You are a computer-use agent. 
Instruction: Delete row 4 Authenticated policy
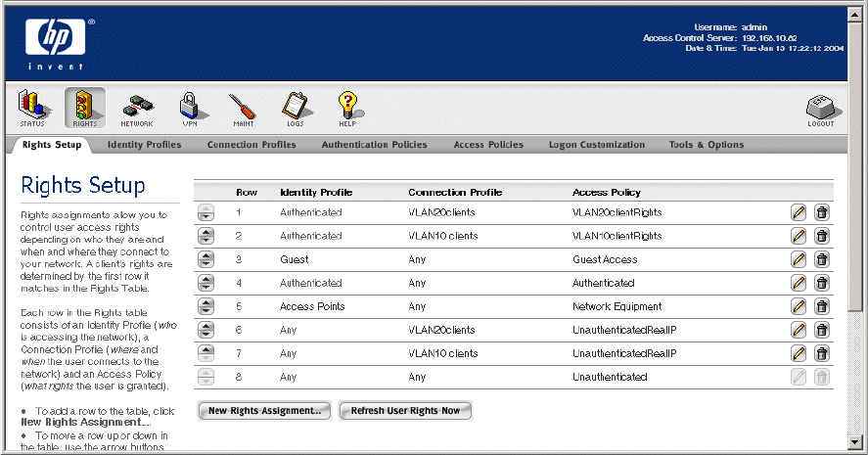point(822,283)
